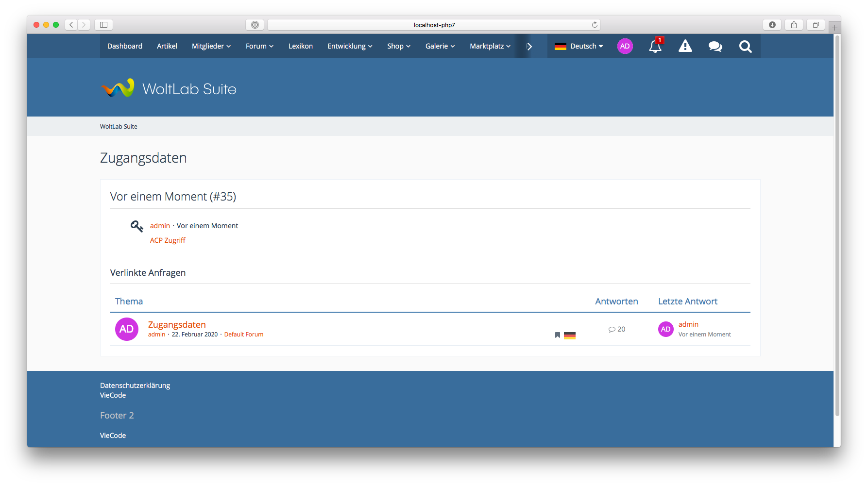Reload the page using the refresh icon
This screenshot has height=486, width=868.
click(595, 25)
